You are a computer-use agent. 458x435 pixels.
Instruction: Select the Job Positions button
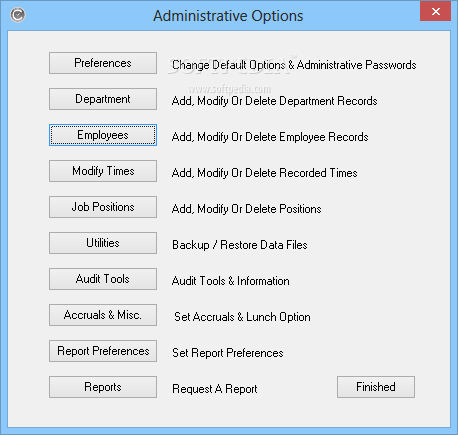click(103, 207)
